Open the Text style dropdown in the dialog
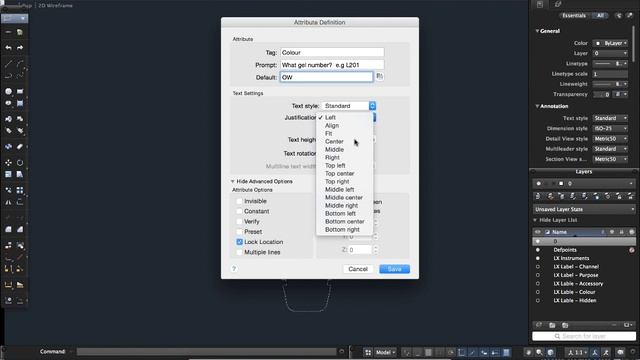The width and height of the screenshot is (640, 360). [349, 106]
